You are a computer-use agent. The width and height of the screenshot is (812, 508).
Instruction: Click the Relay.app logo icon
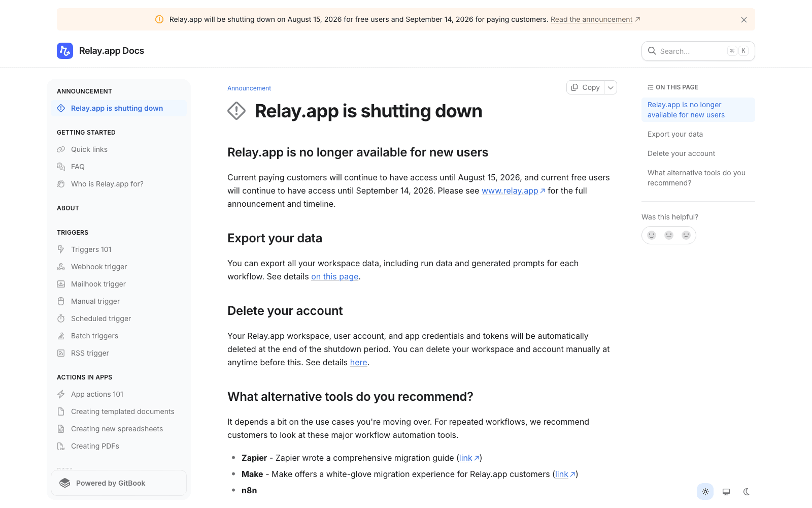click(65, 51)
